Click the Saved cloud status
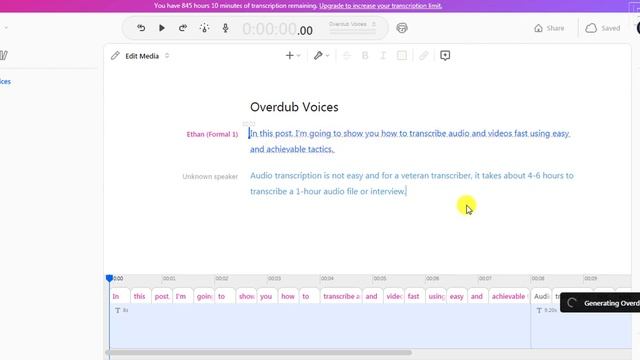640x360 pixels. 602,28
